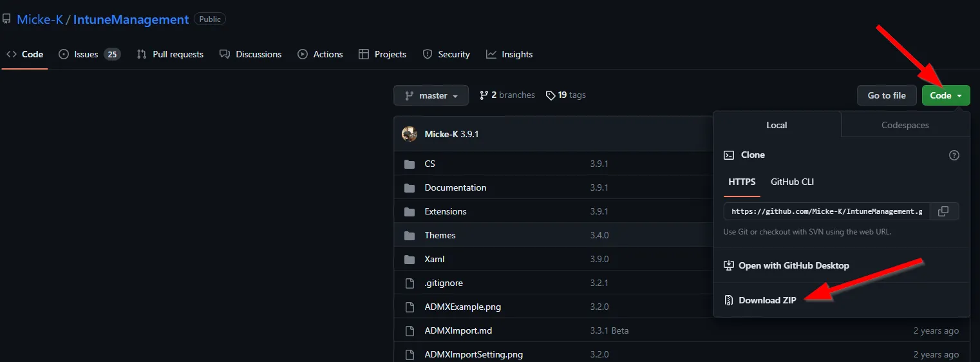Image resolution: width=980 pixels, height=362 pixels.
Task: Click the Issues circle-dot icon
Action: [64, 54]
